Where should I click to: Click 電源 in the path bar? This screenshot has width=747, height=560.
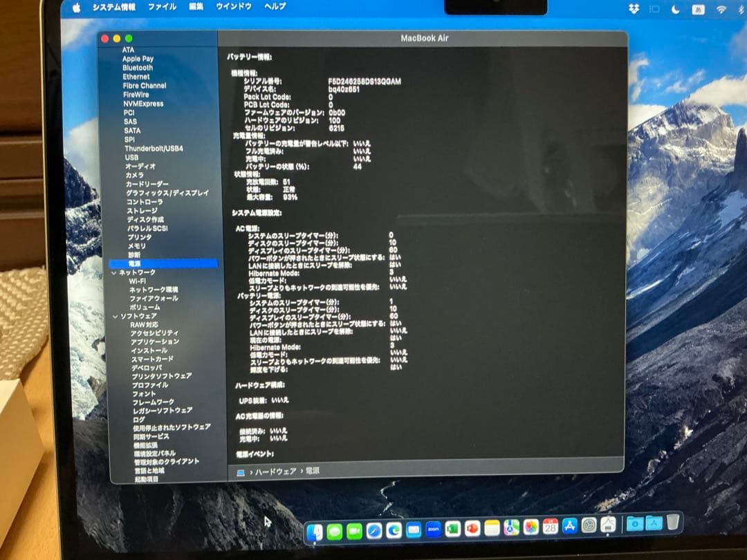(313, 471)
